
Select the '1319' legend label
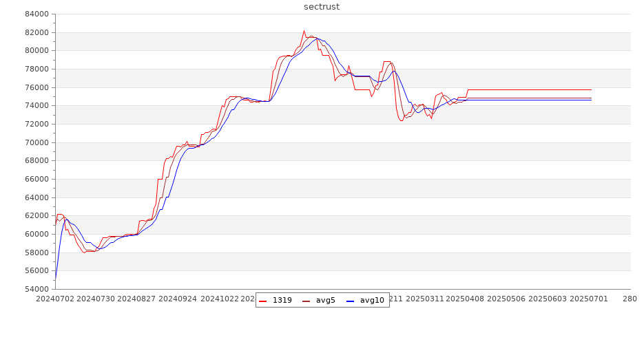click(x=282, y=300)
